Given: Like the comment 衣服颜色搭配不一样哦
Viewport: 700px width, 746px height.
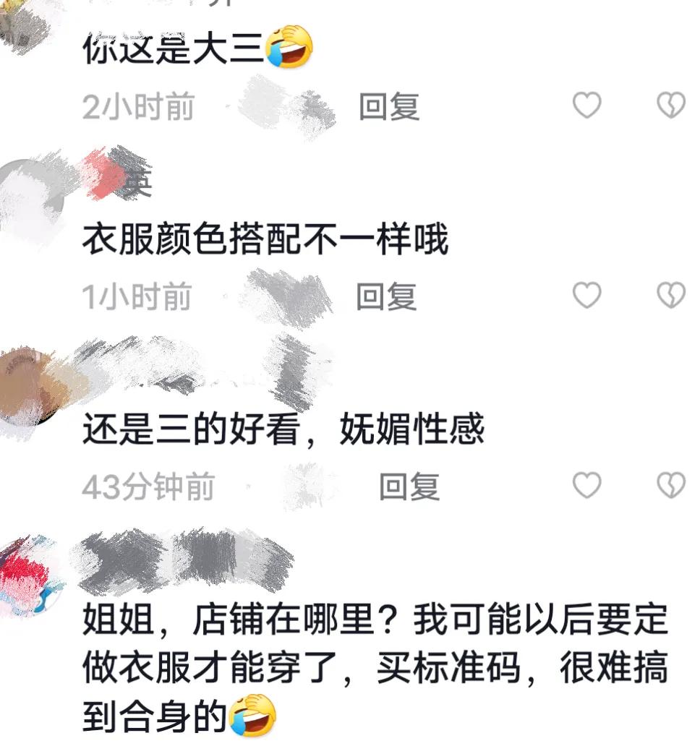Looking at the screenshot, I should [586, 295].
